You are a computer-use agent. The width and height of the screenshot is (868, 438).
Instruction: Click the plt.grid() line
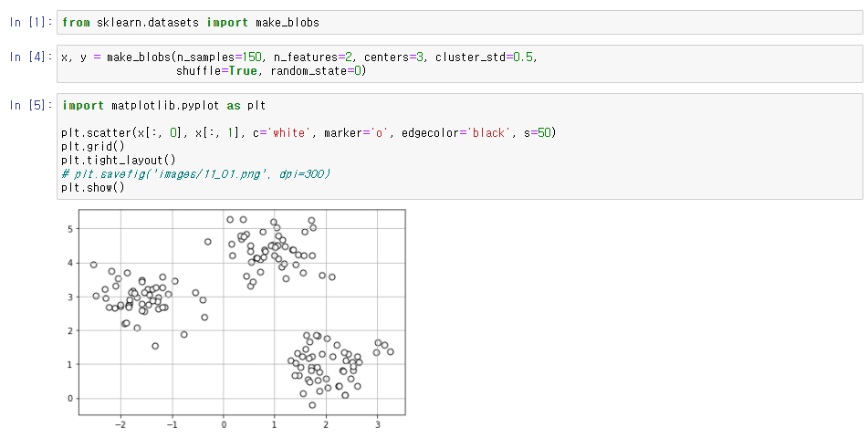coord(93,147)
